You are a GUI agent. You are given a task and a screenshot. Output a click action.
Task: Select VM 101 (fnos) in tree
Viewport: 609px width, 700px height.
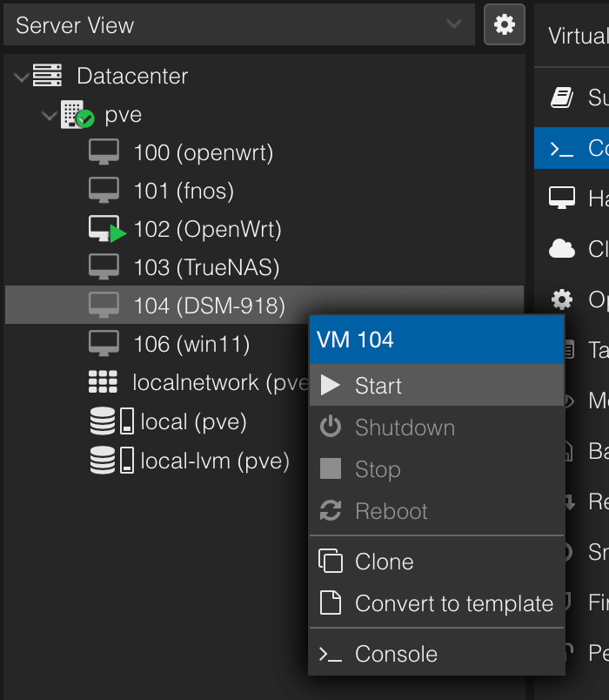184,191
